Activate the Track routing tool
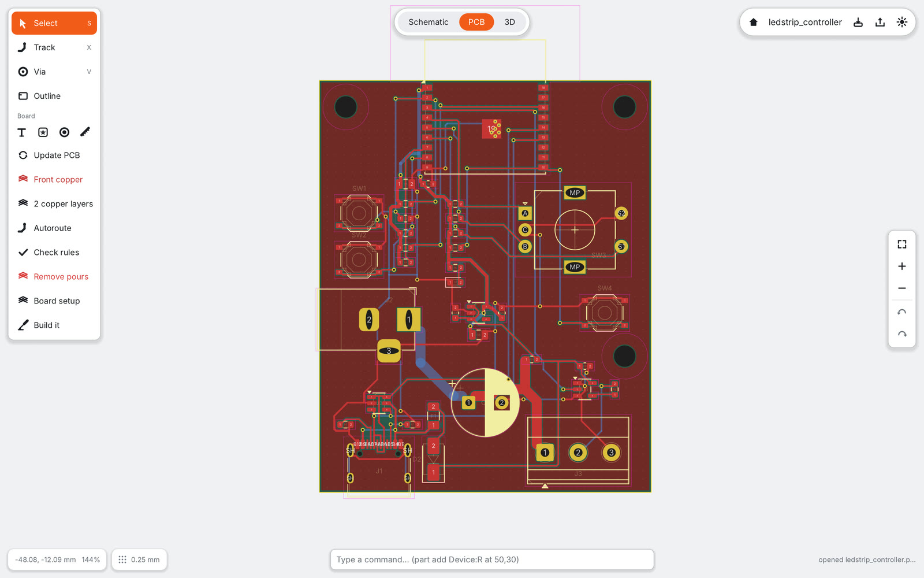Image resolution: width=924 pixels, height=578 pixels. tap(54, 47)
